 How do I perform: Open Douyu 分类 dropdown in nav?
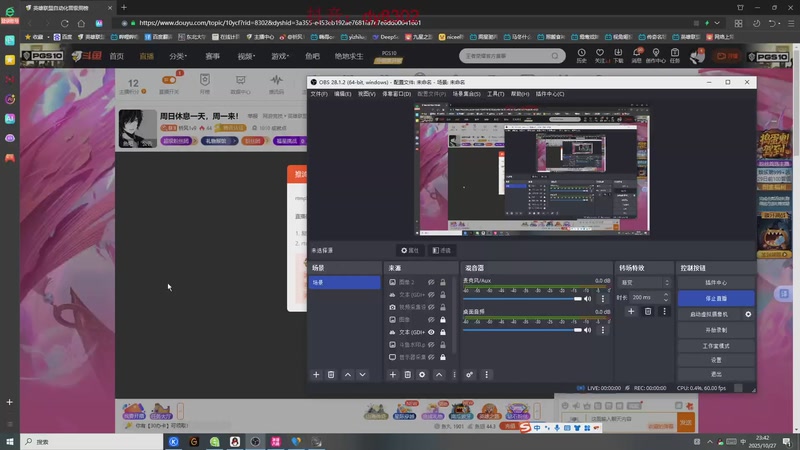pos(178,56)
